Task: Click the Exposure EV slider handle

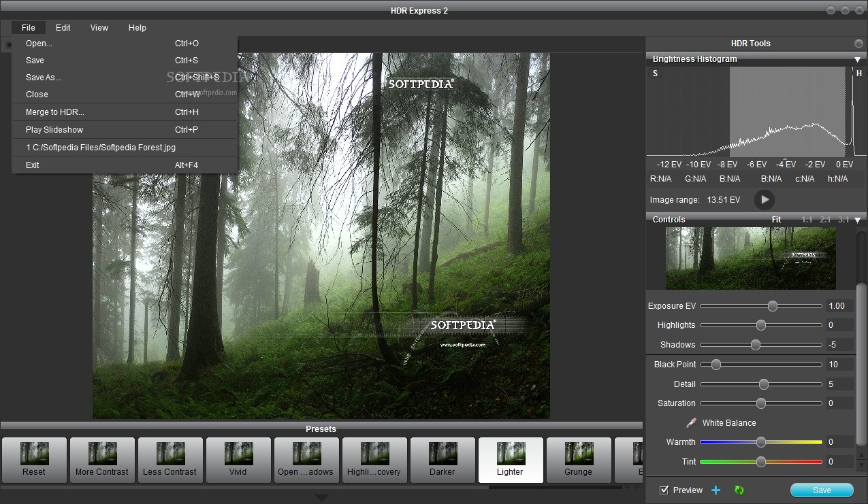Action: tap(772, 306)
